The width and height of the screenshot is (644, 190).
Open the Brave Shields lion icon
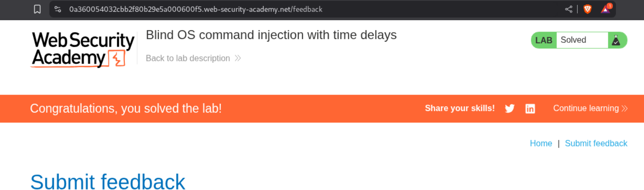pos(588,9)
